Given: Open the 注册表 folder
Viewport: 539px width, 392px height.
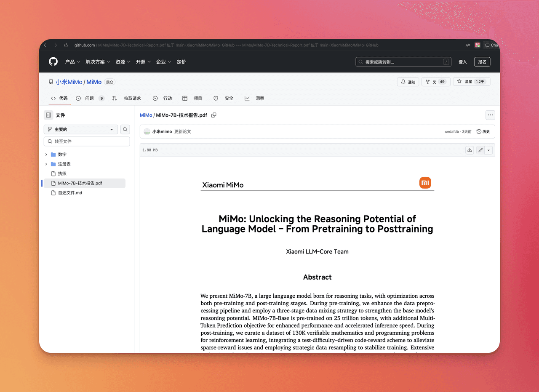Looking at the screenshot, I should pyautogui.click(x=64, y=164).
